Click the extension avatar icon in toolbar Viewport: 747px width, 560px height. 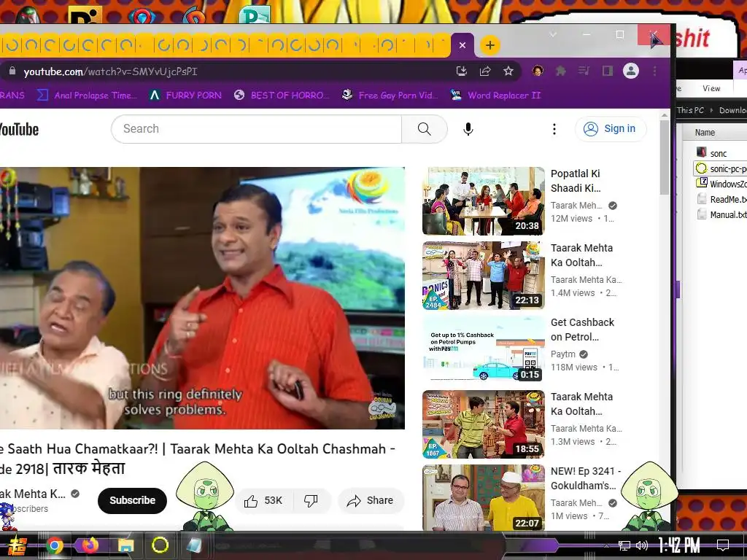(538, 71)
